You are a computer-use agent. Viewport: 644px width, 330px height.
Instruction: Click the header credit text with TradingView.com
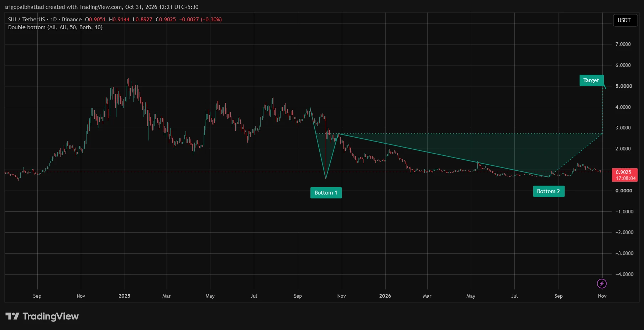pyautogui.click(x=101, y=7)
